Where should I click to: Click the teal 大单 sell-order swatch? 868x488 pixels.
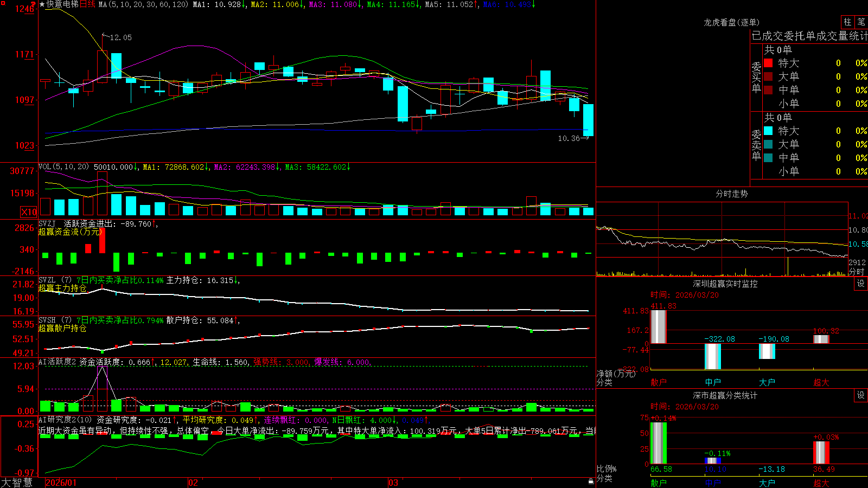point(768,144)
